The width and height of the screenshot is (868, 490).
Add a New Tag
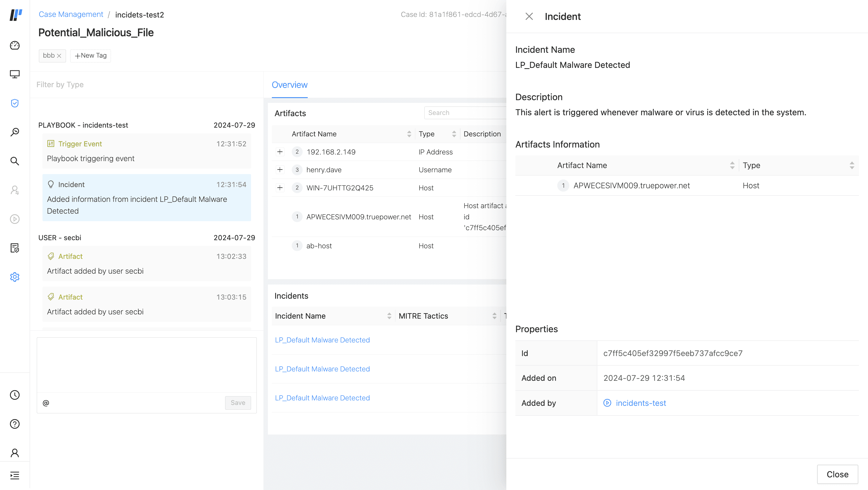click(x=90, y=56)
